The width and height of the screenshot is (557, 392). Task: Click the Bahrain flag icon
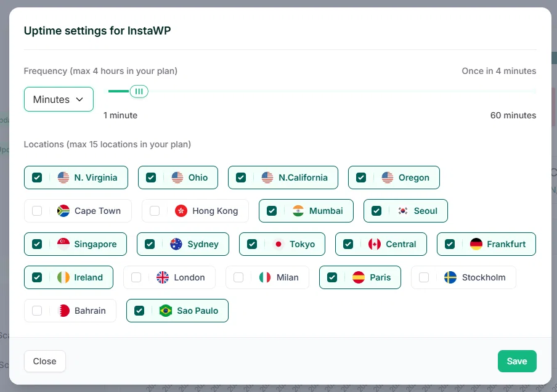pos(63,311)
